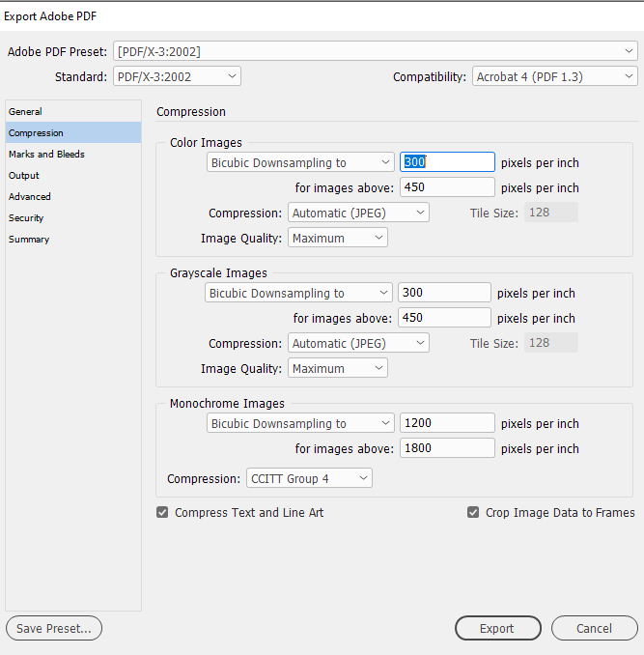The image size is (644, 655).
Task: Click Grayscale 'for images above' 450 field
Action: point(444,318)
